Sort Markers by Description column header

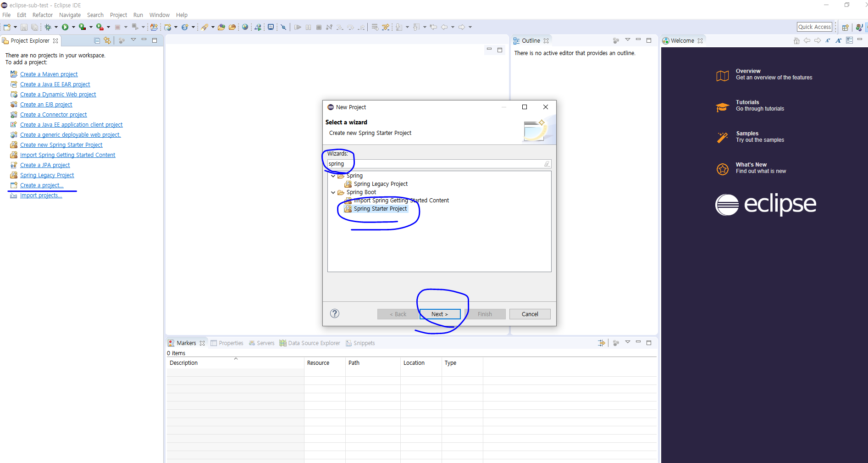[x=235, y=363]
